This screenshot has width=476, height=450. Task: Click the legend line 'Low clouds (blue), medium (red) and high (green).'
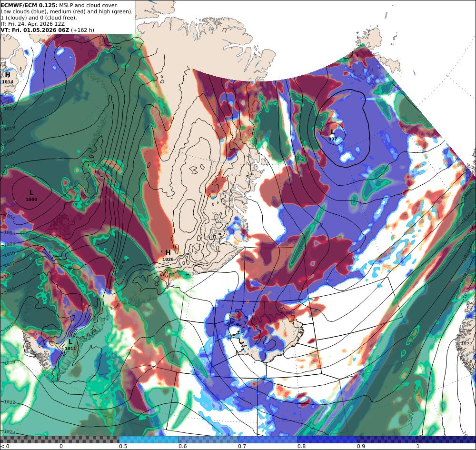tap(67, 11)
